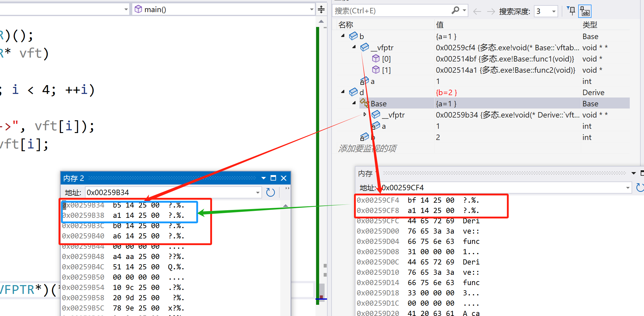Select the [1] vftable entry row
This screenshot has width=644, height=316.
484,70
